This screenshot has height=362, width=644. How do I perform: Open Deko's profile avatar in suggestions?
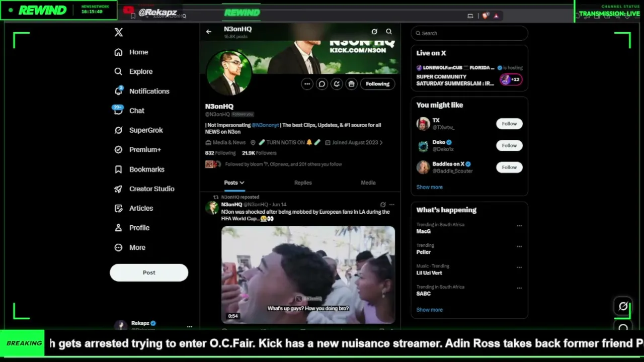click(x=423, y=146)
